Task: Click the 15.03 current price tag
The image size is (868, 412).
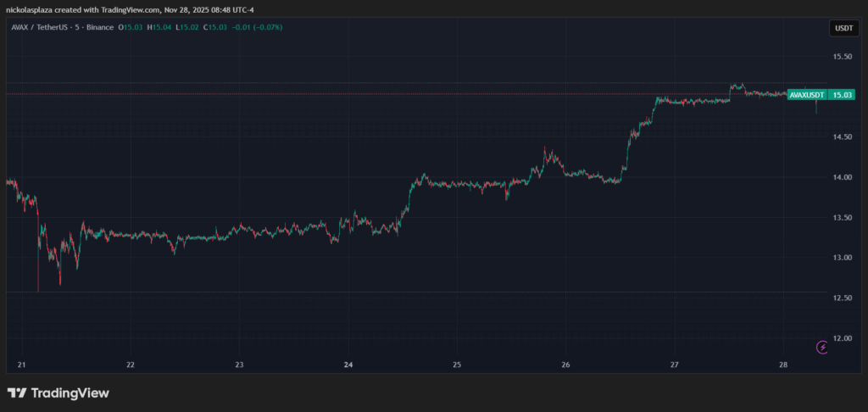Action: (842, 95)
